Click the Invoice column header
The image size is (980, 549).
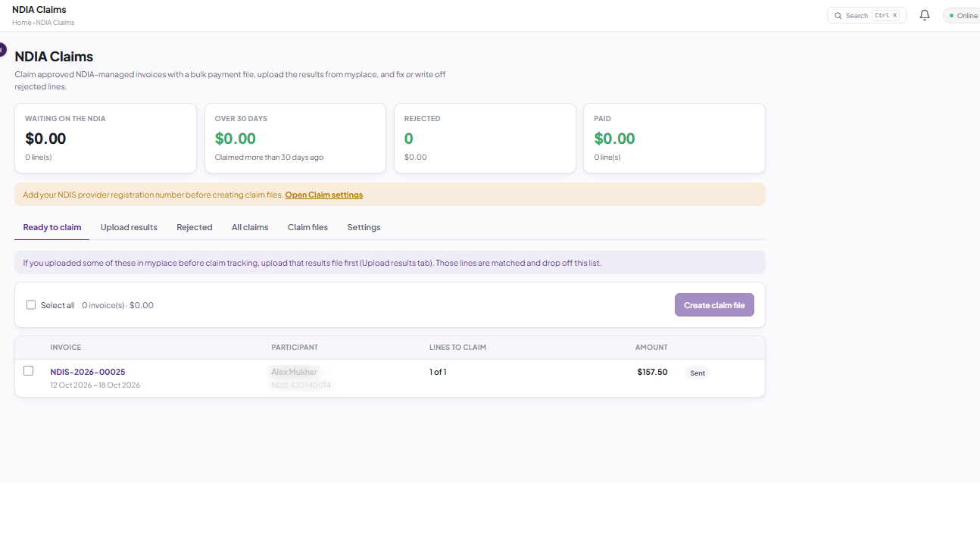coord(66,348)
